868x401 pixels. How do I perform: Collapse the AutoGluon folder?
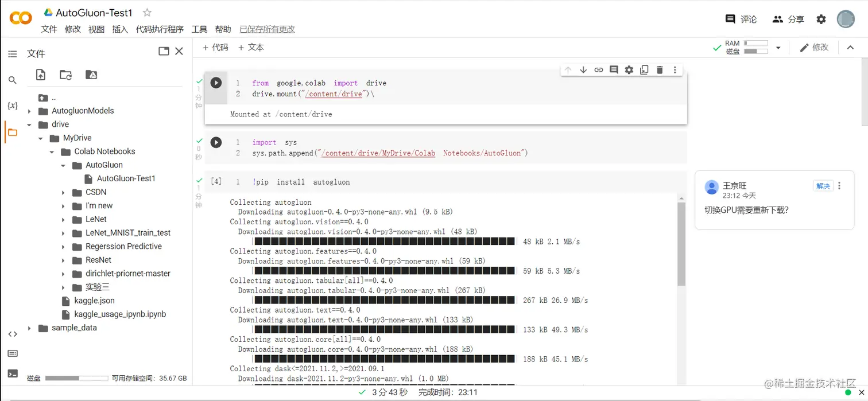click(x=64, y=165)
